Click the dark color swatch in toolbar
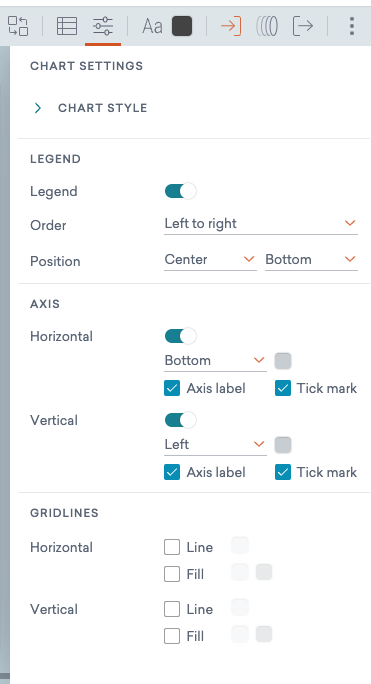This screenshot has width=371, height=684. click(x=182, y=26)
